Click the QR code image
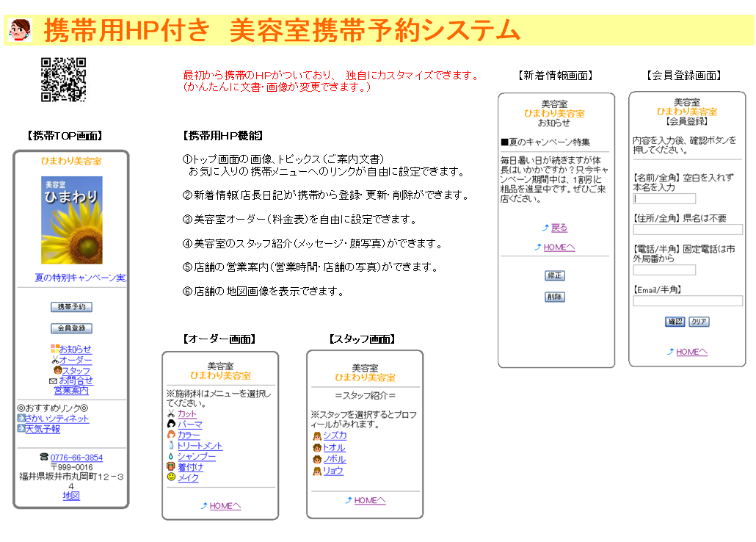This screenshot has width=756, height=542. pos(63,79)
